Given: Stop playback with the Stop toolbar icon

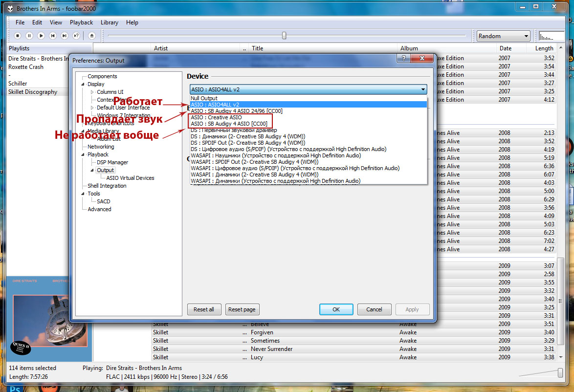Looking at the screenshot, I should pyautogui.click(x=17, y=36).
